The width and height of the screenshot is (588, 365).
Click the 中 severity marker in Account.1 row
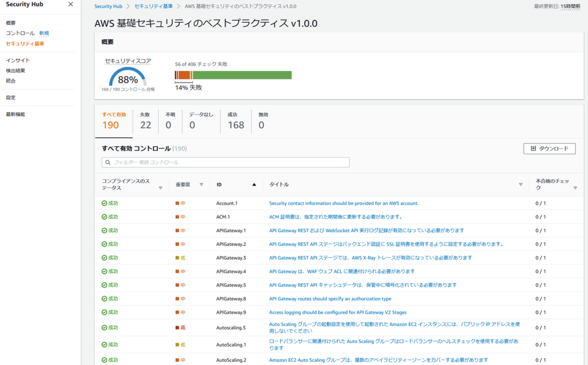(x=180, y=203)
